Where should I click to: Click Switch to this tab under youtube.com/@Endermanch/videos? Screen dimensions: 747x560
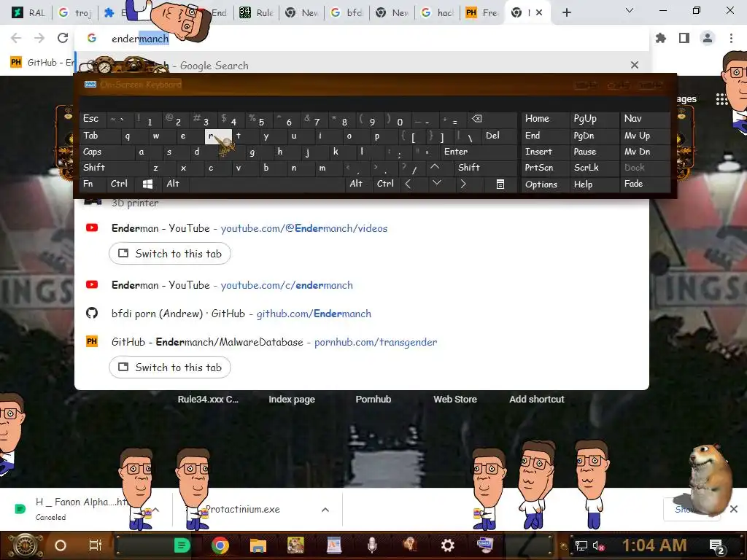(x=169, y=253)
